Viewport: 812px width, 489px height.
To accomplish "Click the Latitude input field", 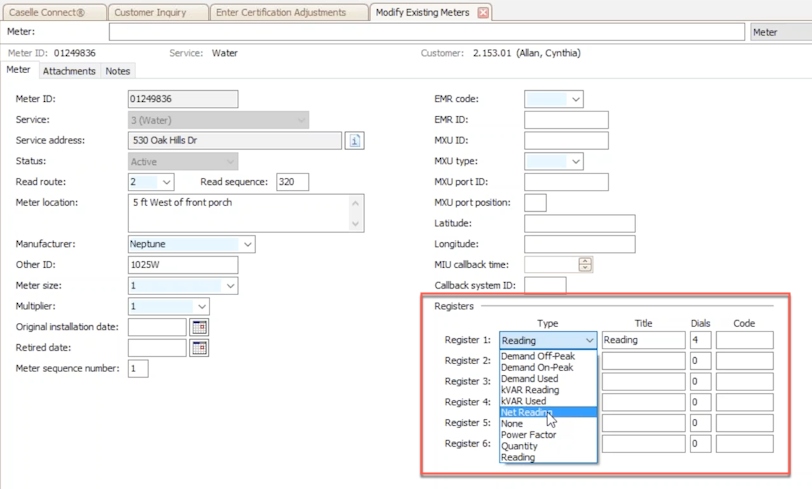I will click(579, 224).
